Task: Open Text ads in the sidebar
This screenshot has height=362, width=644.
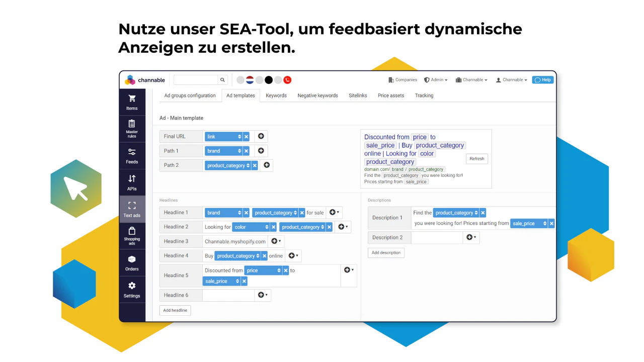Action: 132,209
